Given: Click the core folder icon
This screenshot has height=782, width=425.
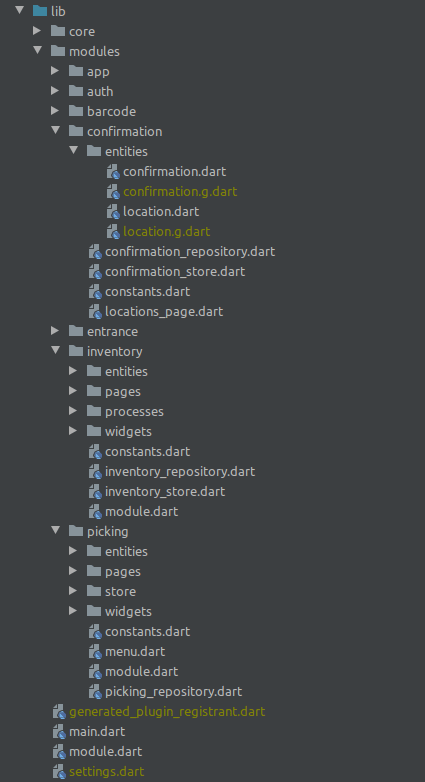Looking at the screenshot, I should [x=58, y=31].
